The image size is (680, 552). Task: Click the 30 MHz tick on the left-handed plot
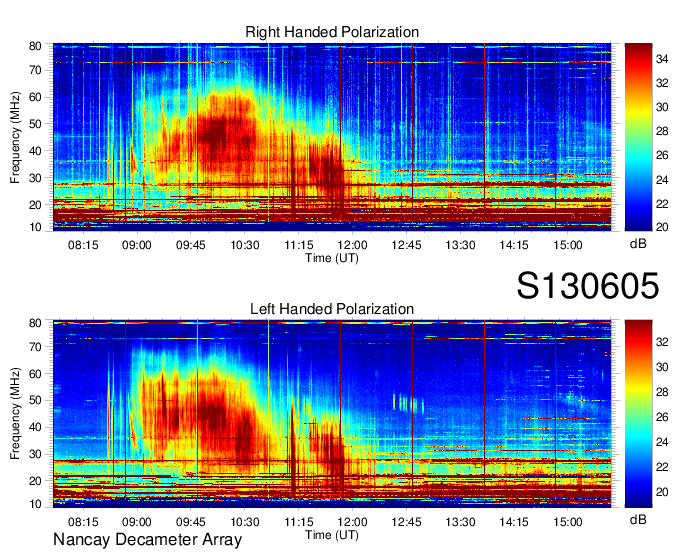tap(35, 454)
